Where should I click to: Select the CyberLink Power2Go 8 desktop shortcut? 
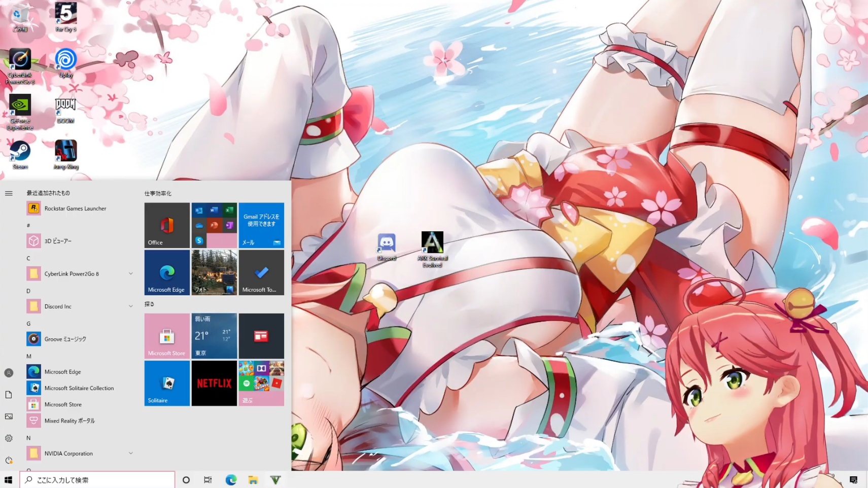pyautogui.click(x=20, y=66)
